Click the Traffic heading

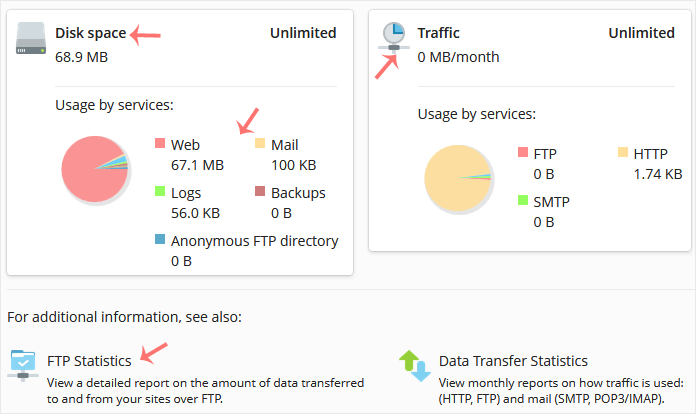[x=438, y=33]
